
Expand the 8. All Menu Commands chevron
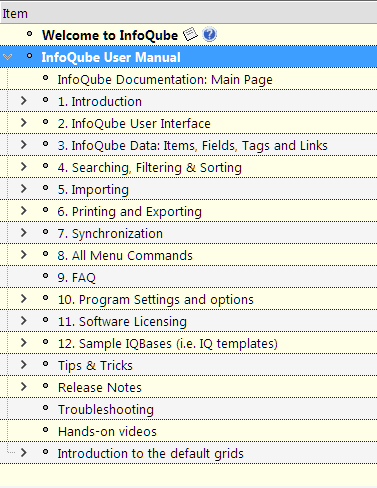pos(23,255)
